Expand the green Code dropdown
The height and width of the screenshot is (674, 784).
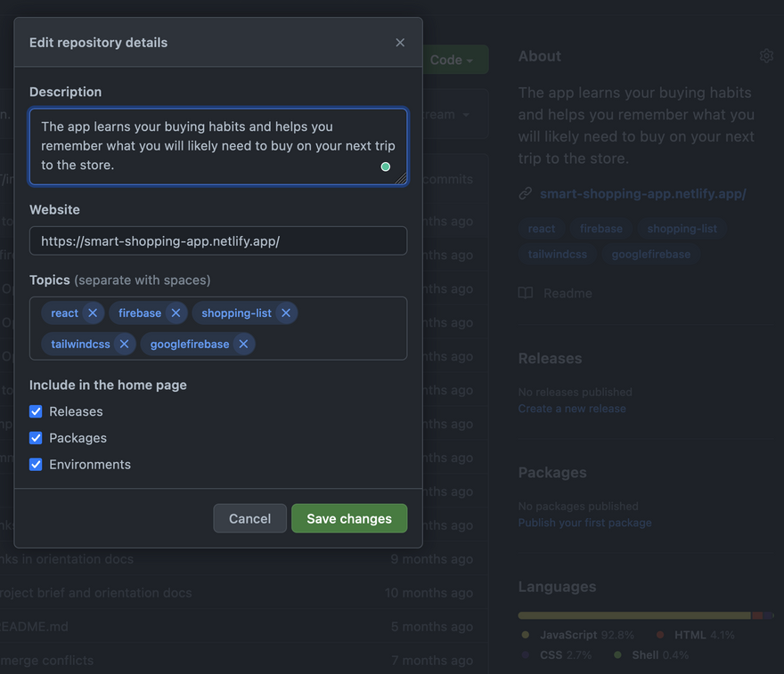(454, 60)
